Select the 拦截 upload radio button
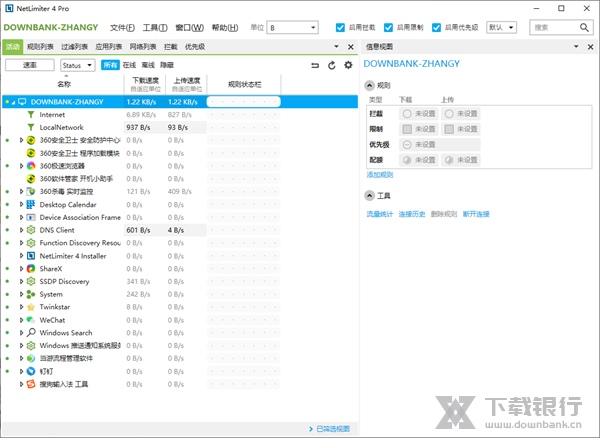The image size is (600, 438). pyautogui.click(x=449, y=114)
